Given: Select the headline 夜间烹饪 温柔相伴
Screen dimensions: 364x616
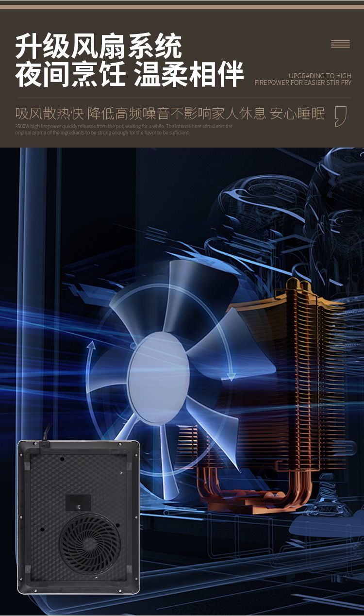Looking at the screenshot, I should tap(129, 75).
